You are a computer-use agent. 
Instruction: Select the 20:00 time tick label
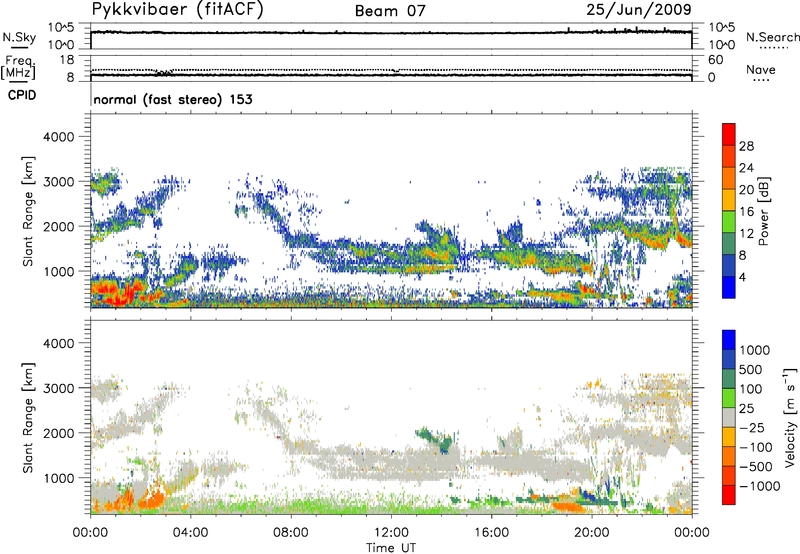click(x=592, y=533)
